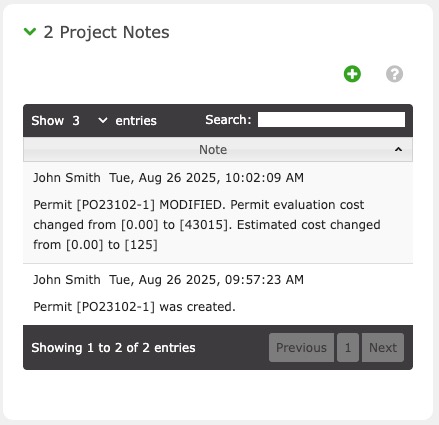Go to Next page of notes
The image size is (439, 425).
click(383, 347)
